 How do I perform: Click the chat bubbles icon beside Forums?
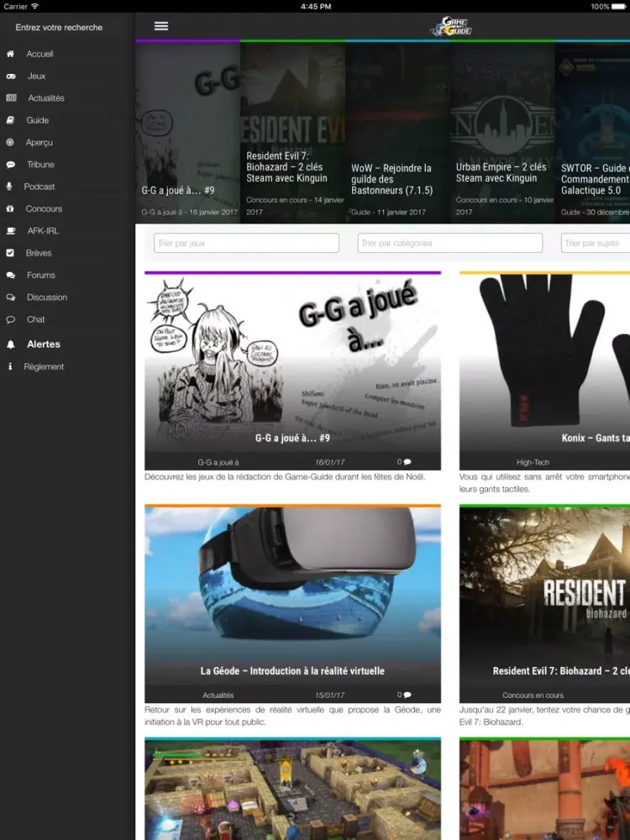click(x=10, y=275)
